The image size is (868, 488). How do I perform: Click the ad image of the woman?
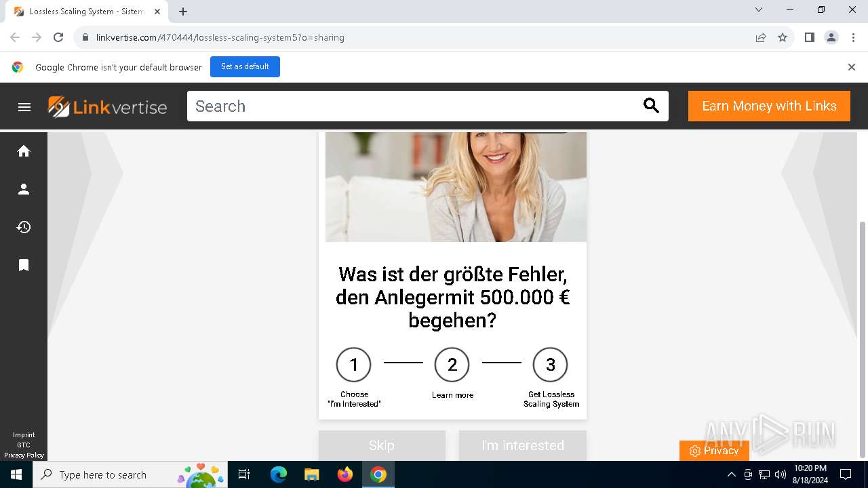point(456,186)
